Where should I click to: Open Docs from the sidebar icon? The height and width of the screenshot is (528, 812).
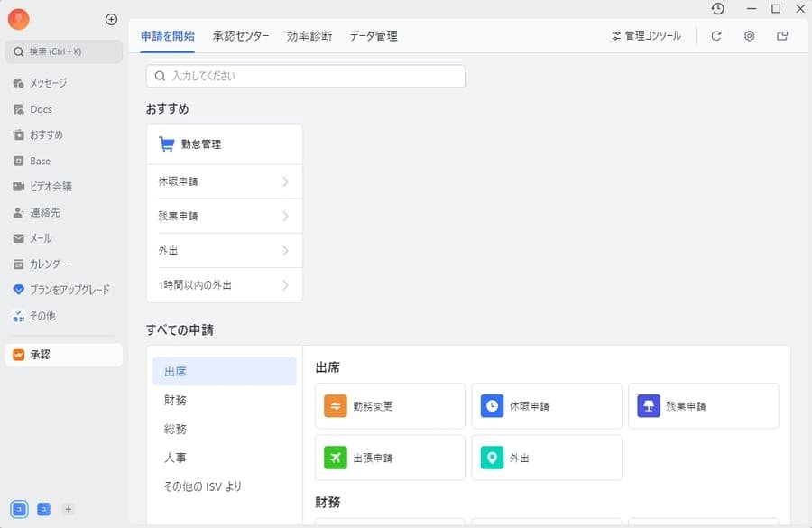point(22,109)
